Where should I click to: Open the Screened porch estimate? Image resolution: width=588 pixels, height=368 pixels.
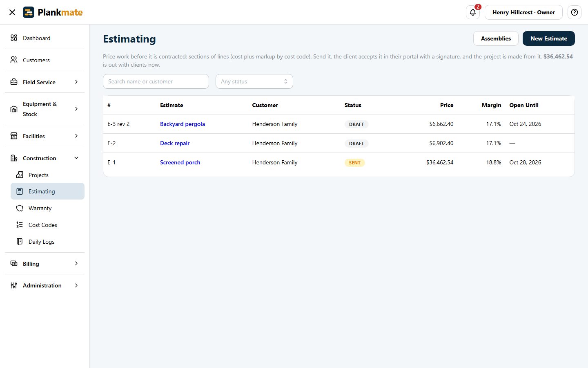(180, 162)
